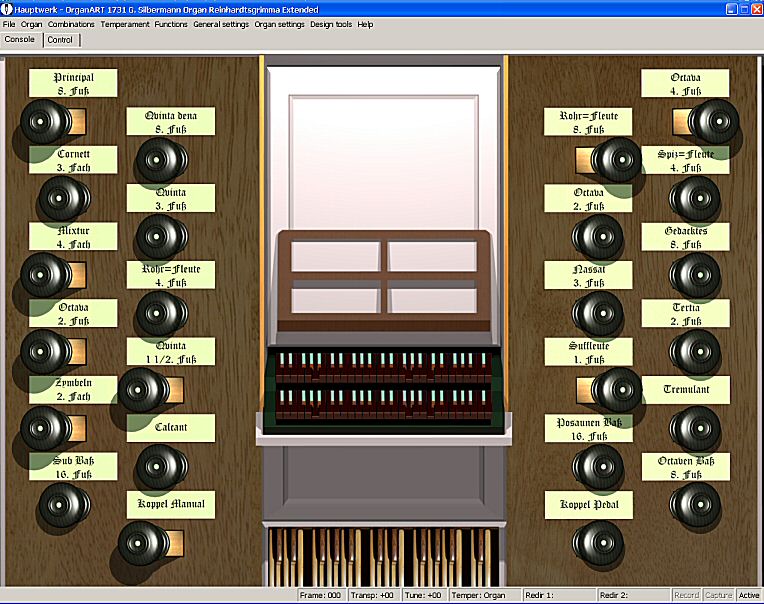Push in the Qvinta 1 1/2 Fuß knob
The image size is (764, 604).
coord(143,390)
